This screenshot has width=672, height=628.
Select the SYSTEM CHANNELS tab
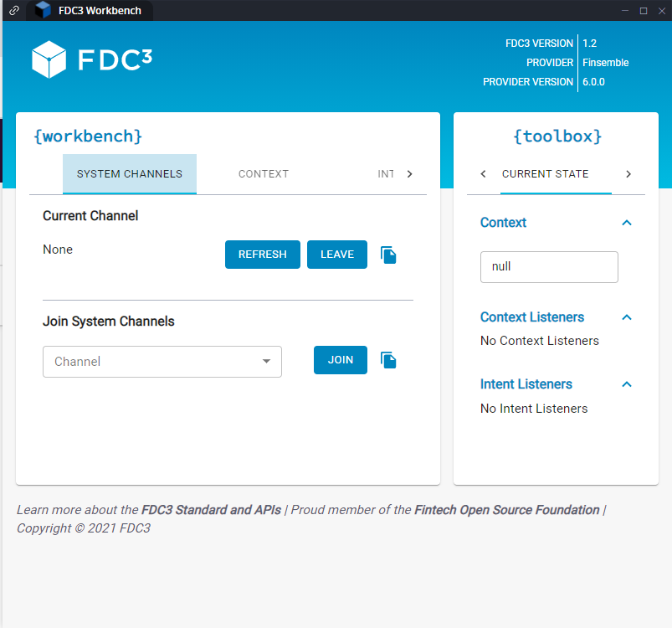pyautogui.click(x=130, y=174)
